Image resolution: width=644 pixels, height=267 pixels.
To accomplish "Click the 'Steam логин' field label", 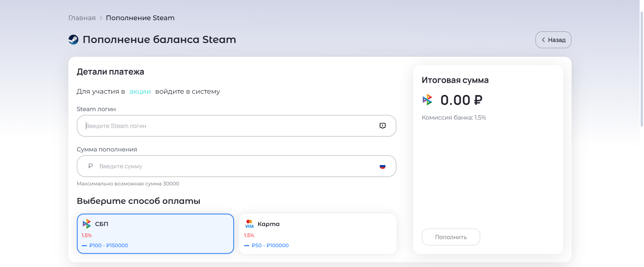I will click(96, 109).
